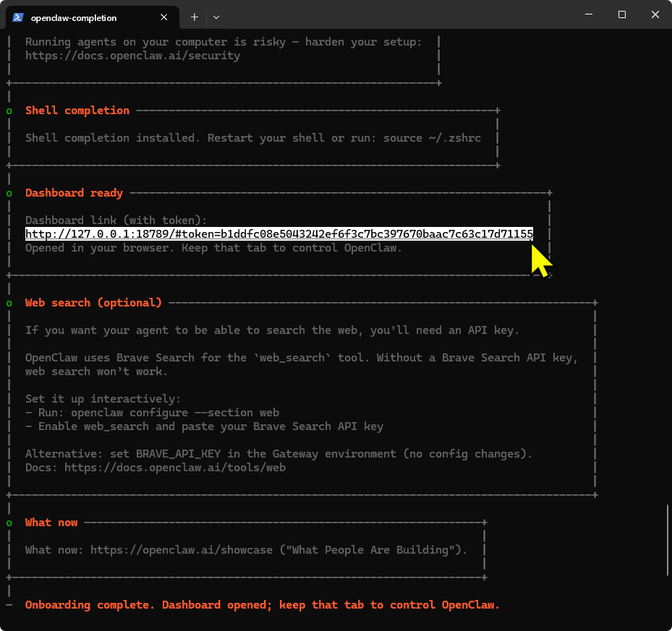Minimize the terminal window
This screenshot has height=631, width=672.
(587, 15)
